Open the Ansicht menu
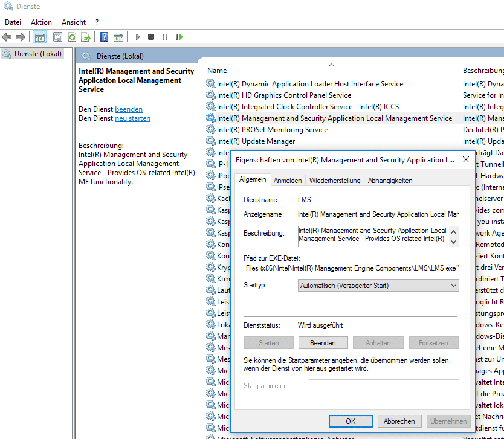This screenshot has width=504, height=439. pyautogui.click(x=74, y=22)
